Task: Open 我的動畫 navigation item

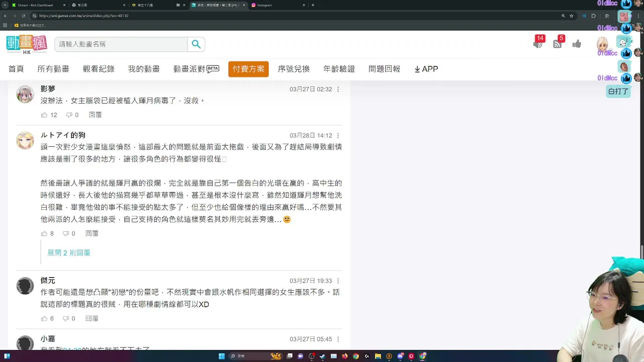Action: (144, 69)
